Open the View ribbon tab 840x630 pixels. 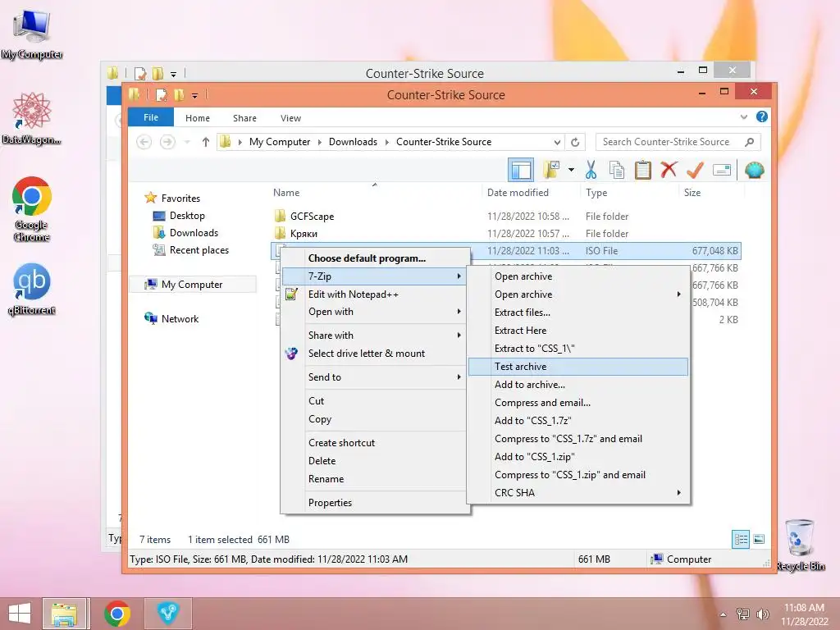click(x=291, y=118)
